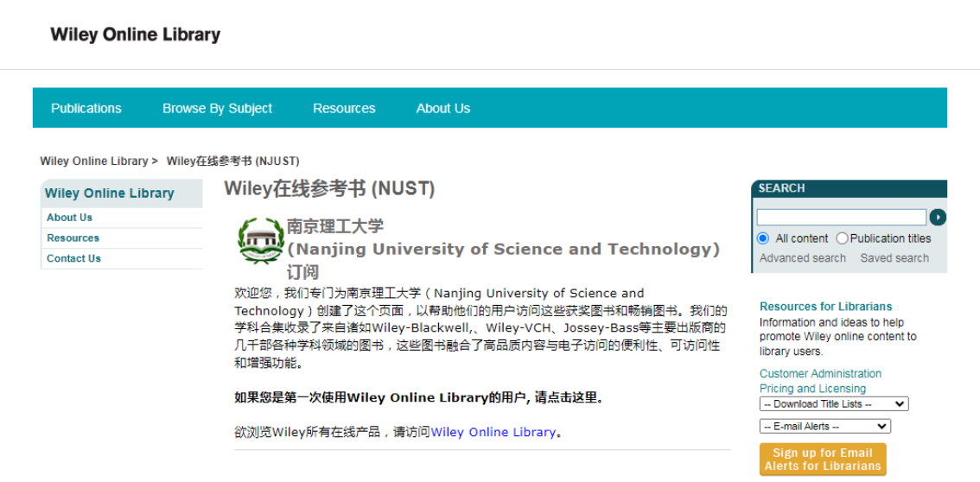
Task: Click the blue Wiley Online Library text link
Action: 493,432
